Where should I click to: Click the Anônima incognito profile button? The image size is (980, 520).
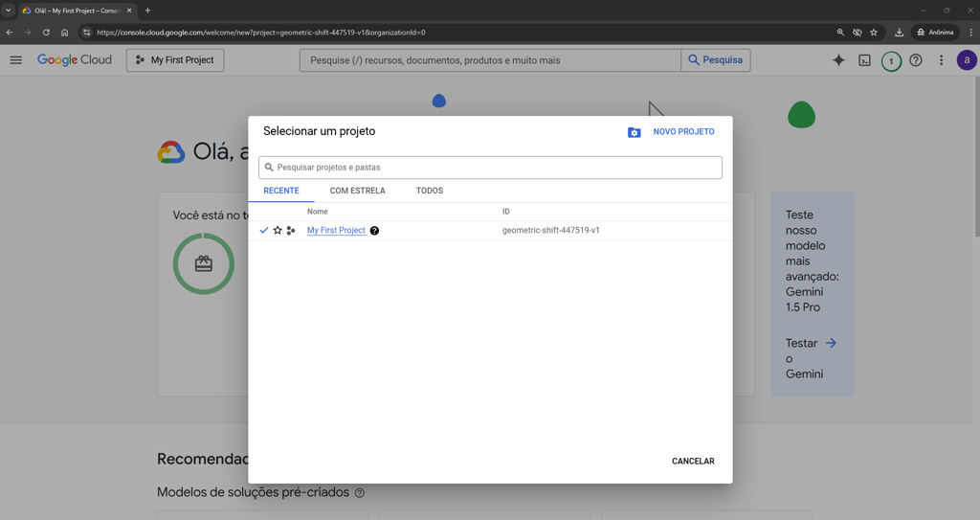point(935,33)
